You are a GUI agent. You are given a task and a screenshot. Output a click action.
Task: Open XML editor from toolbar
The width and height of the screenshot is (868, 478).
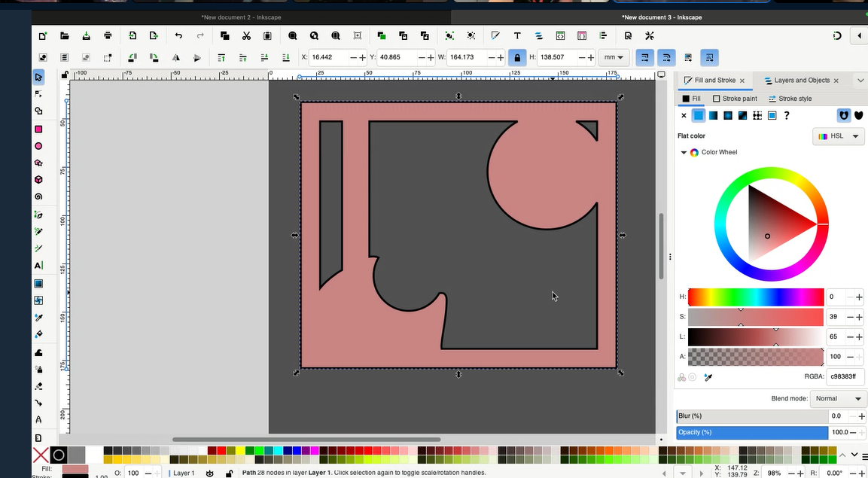(560, 36)
